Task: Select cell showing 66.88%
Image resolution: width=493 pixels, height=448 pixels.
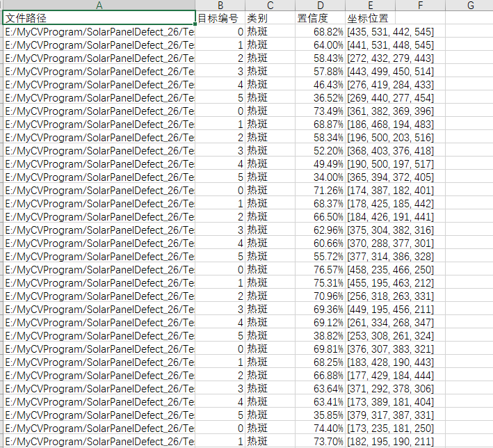Action: point(320,375)
